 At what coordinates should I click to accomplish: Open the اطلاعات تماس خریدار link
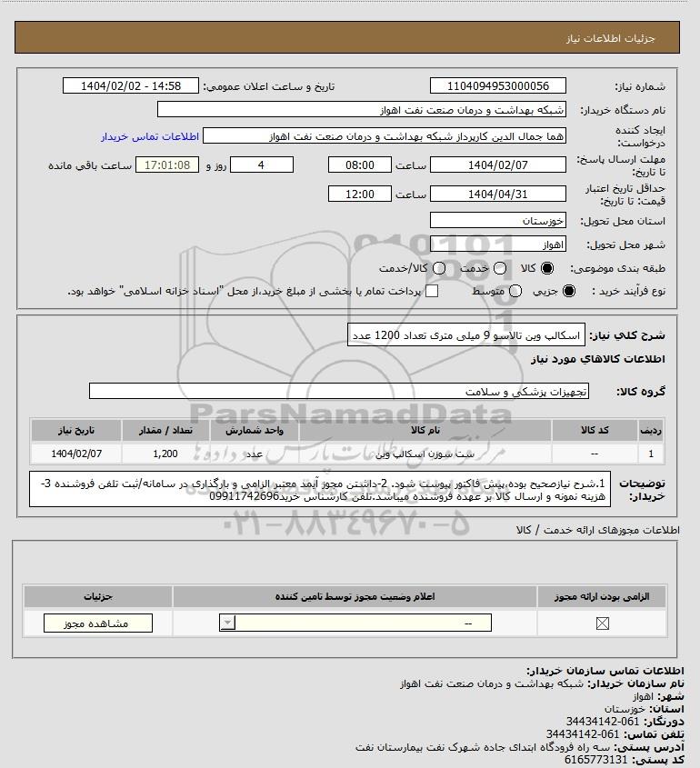point(150,136)
